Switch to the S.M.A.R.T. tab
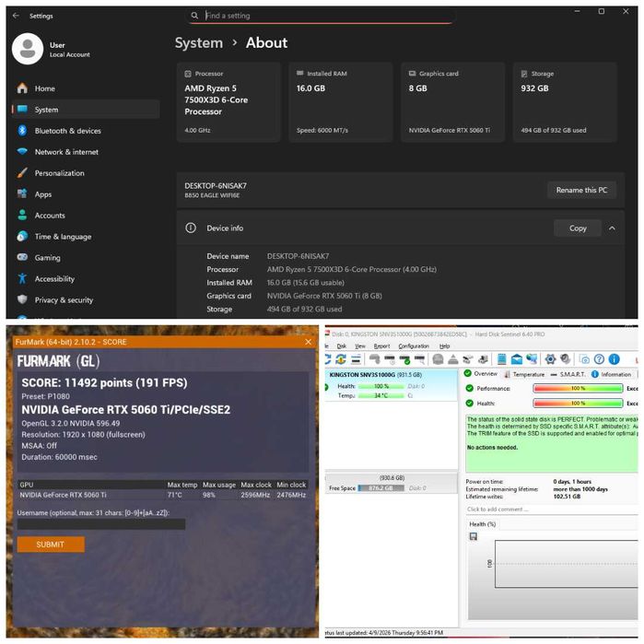 [x=568, y=374]
